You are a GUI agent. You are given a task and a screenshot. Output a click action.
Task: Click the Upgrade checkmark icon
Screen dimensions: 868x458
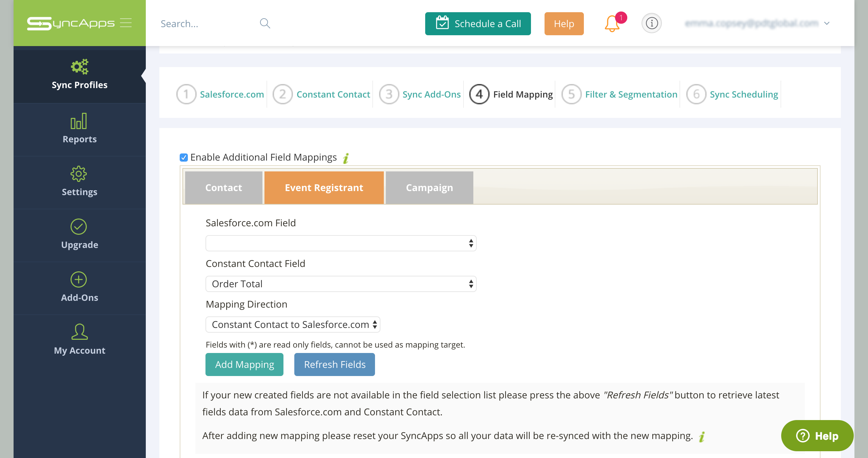pos(79,227)
